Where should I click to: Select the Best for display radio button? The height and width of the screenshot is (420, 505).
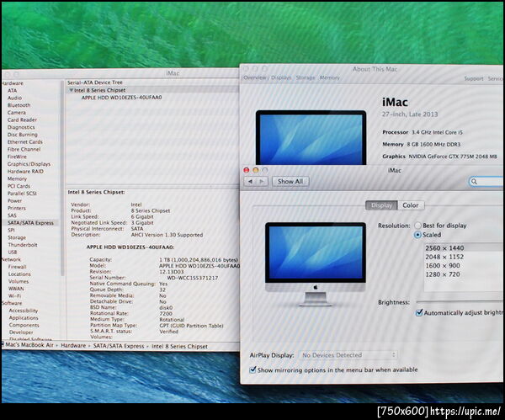(417, 226)
